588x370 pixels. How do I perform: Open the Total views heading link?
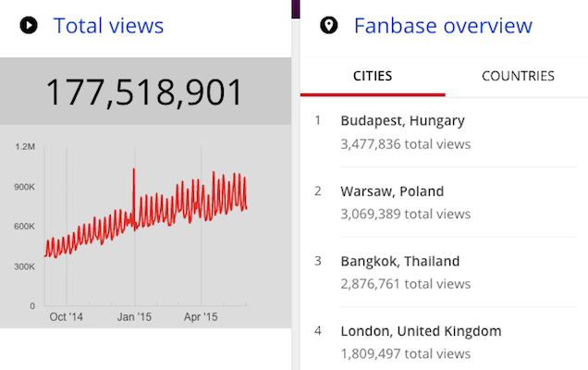point(108,25)
